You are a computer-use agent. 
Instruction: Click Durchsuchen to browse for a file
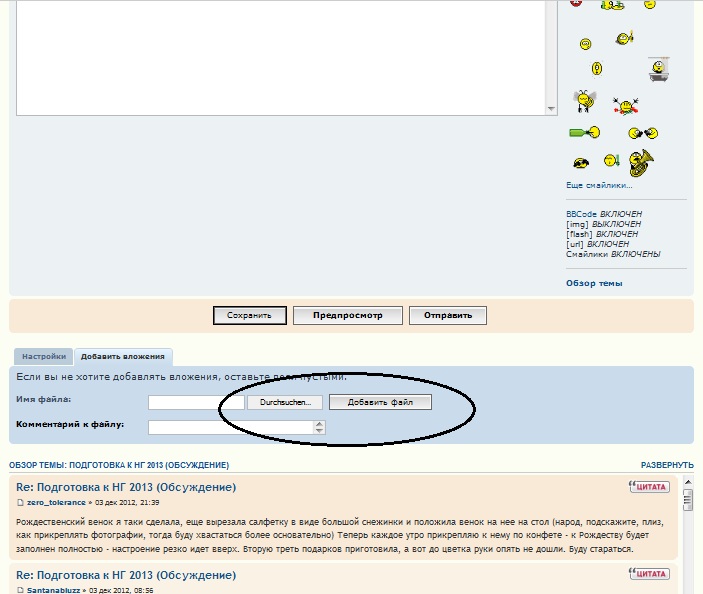pyautogui.click(x=285, y=402)
